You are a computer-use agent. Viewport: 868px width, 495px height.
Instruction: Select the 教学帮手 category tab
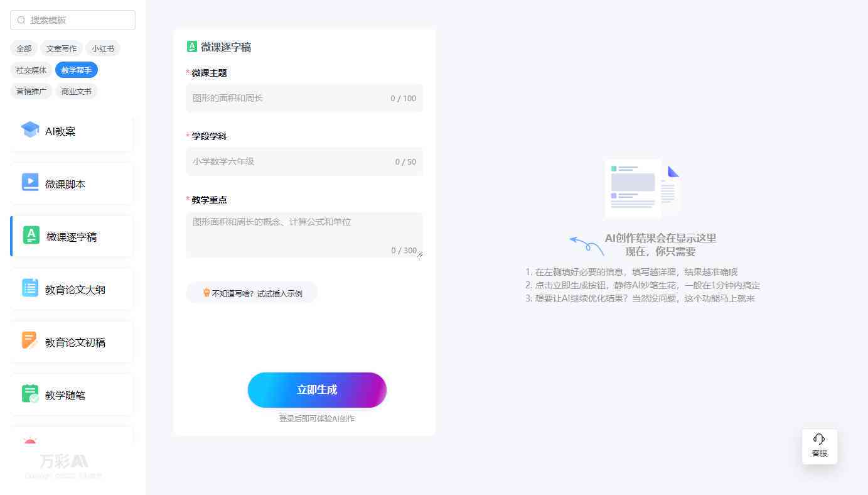77,70
